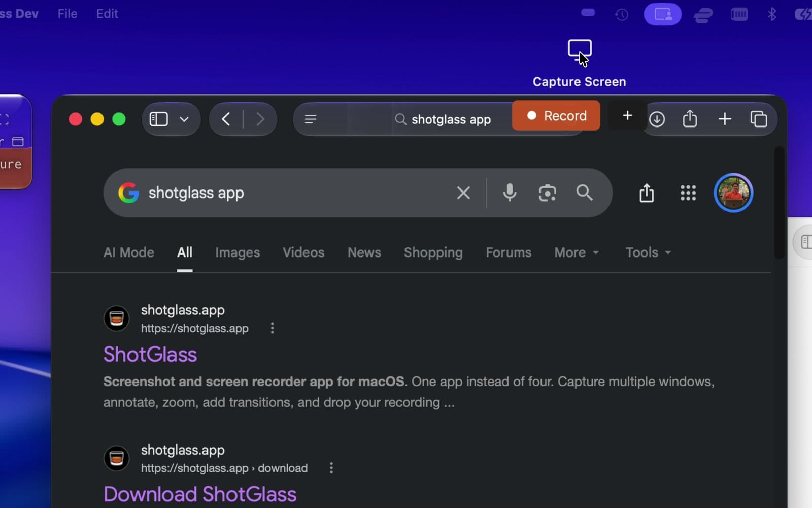This screenshot has height=508, width=812.
Task: Clear the Google search query
Action: 463,193
